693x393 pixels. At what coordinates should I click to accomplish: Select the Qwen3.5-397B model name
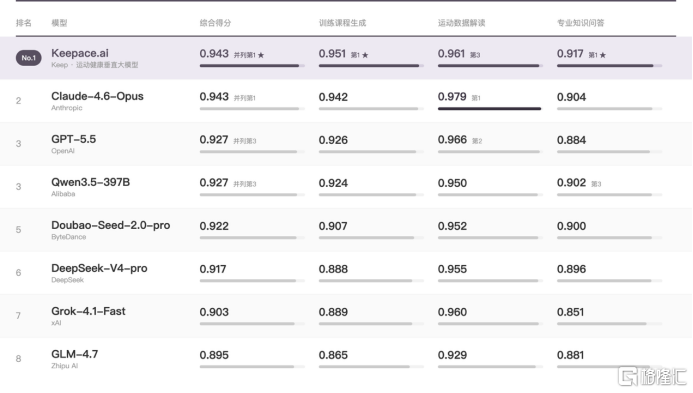(x=91, y=182)
